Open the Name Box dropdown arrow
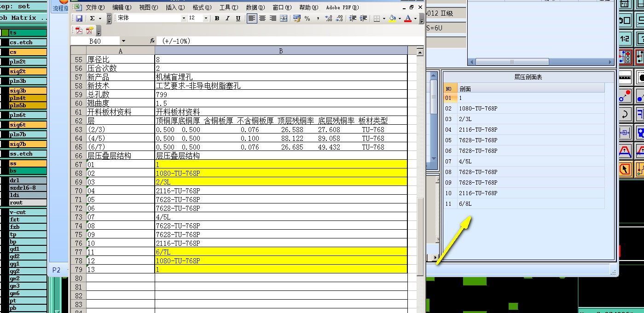644x313 pixels. click(x=123, y=41)
